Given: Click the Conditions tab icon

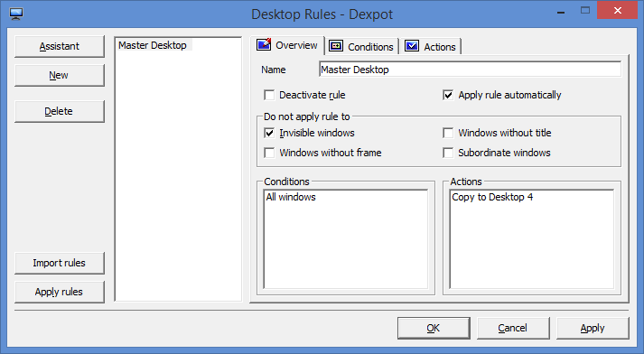Looking at the screenshot, I should [x=336, y=46].
